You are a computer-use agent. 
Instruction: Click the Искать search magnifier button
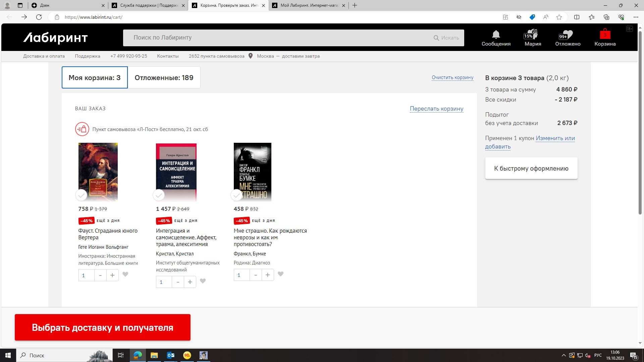click(446, 38)
